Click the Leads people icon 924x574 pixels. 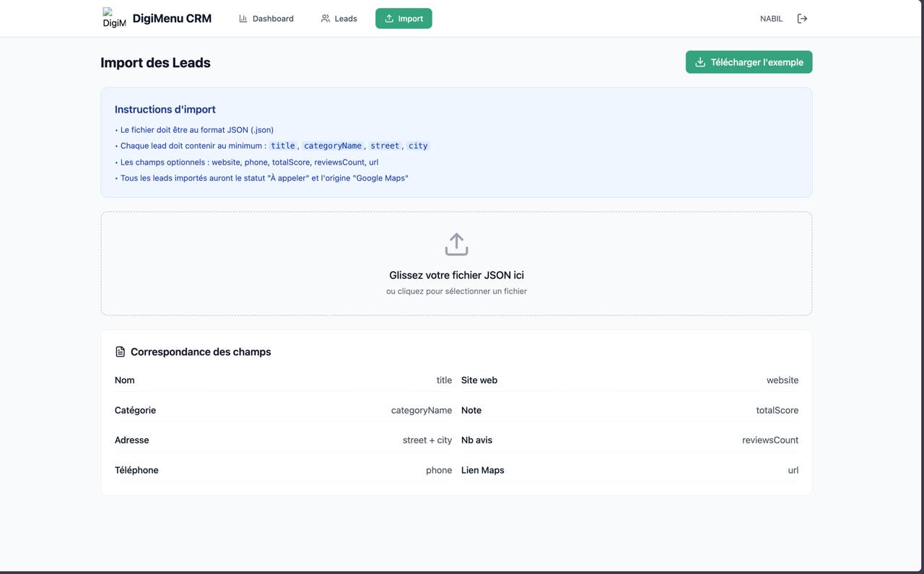[x=326, y=19]
